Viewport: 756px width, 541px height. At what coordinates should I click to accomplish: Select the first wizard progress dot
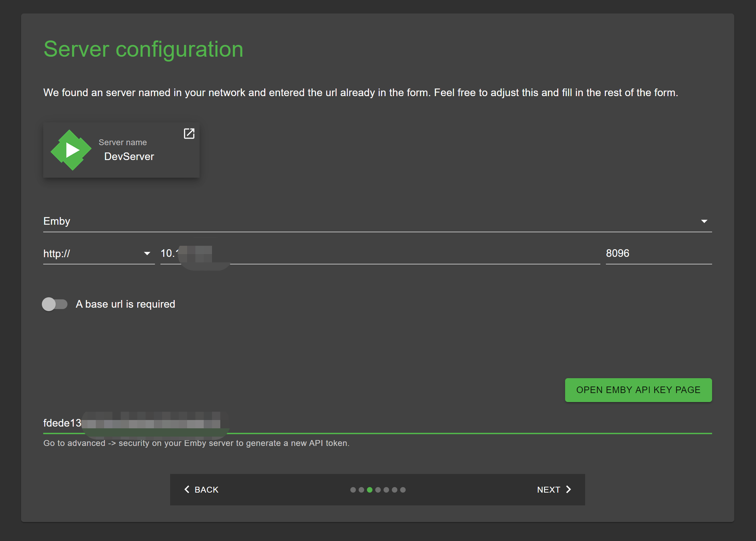point(353,490)
